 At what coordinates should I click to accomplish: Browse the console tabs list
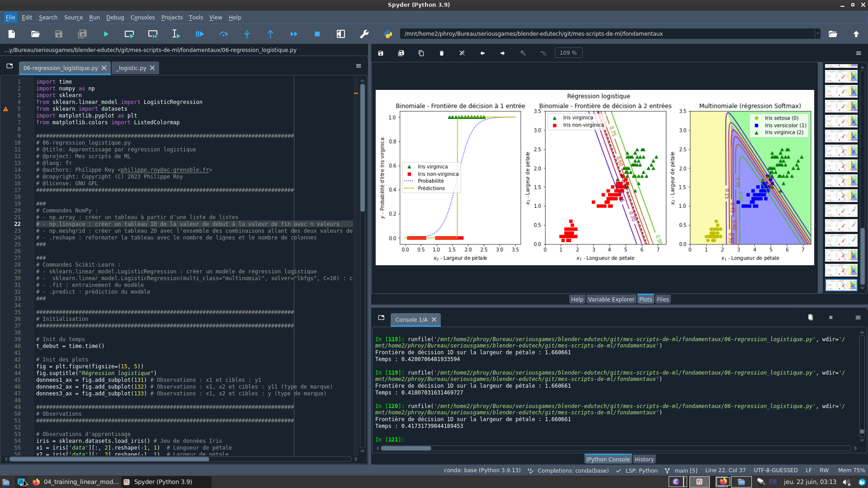coord(381,318)
